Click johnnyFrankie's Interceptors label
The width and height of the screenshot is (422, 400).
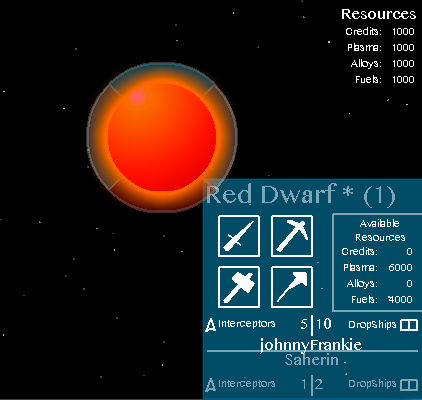[247, 324]
